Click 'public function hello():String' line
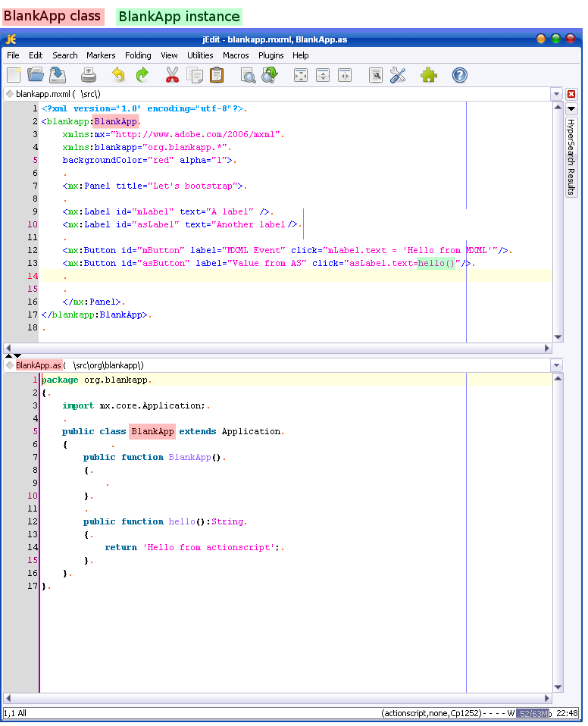 (164, 521)
